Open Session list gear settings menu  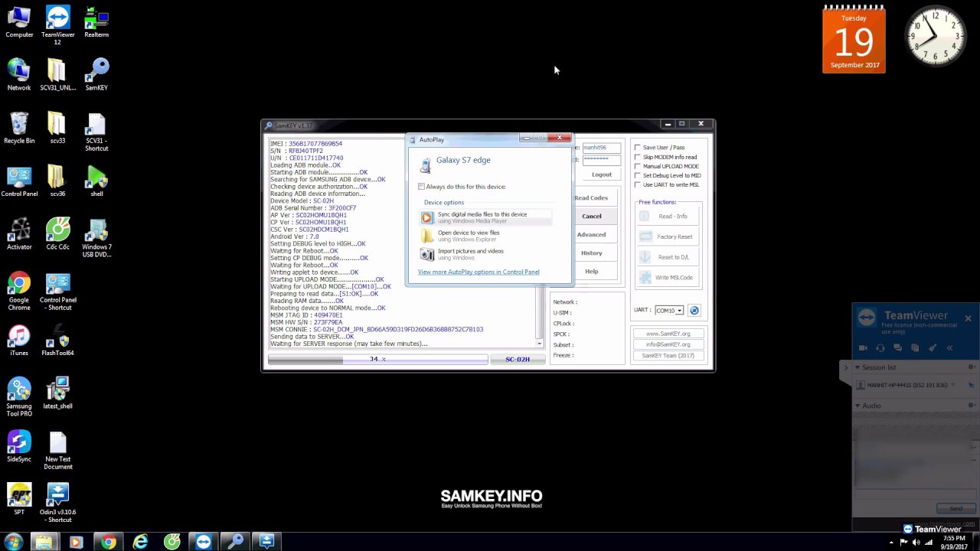pos(972,367)
